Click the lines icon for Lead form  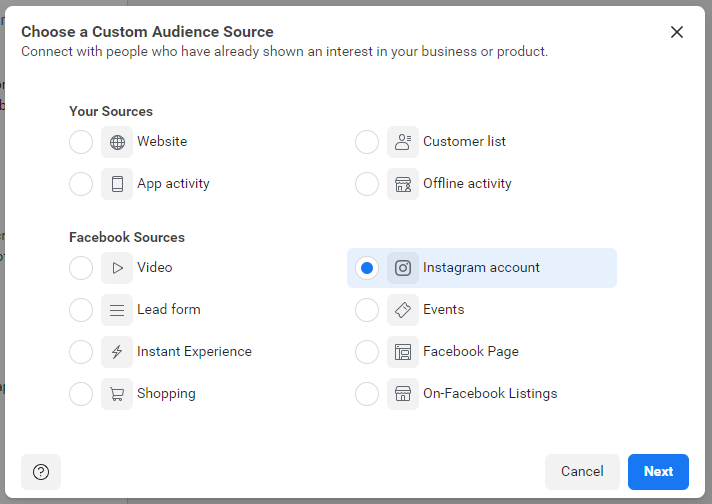[117, 310]
